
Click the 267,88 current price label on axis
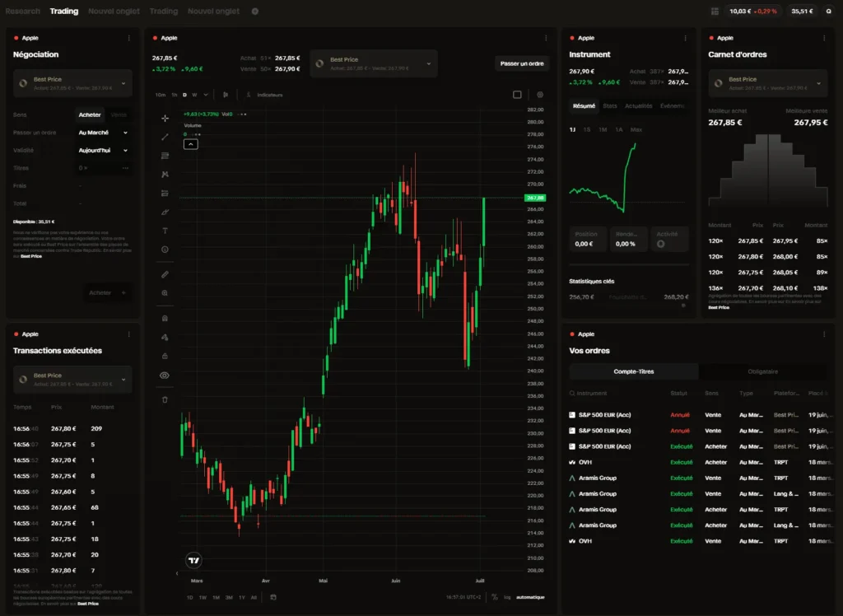click(535, 198)
